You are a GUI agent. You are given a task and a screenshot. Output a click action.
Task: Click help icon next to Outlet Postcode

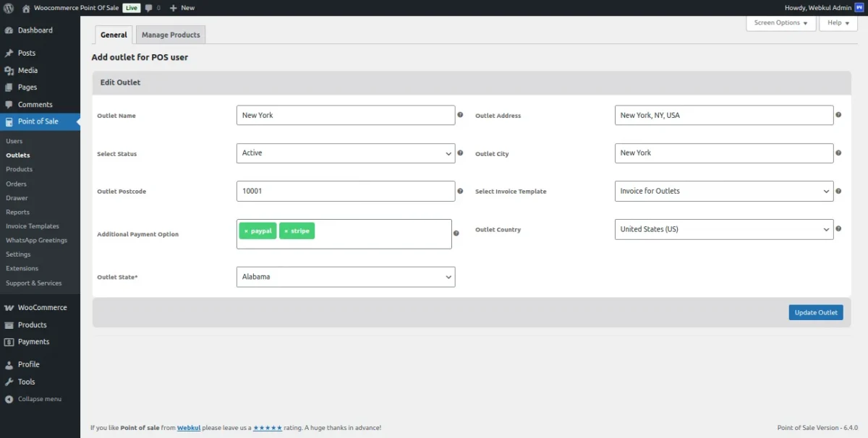[460, 191]
